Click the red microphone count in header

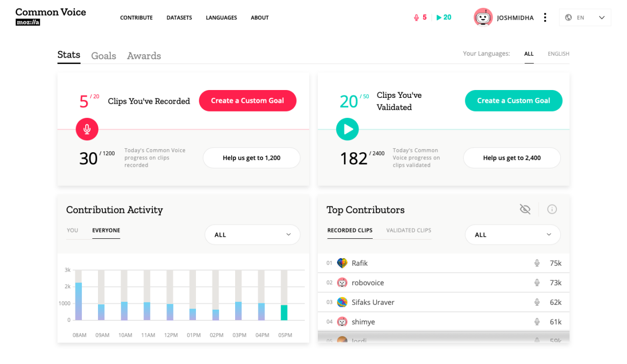point(420,18)
